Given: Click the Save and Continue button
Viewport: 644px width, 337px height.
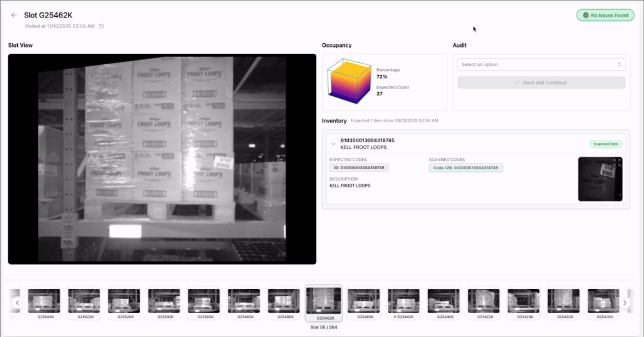Looking at the screenshot, I should (x=541, y=83).
